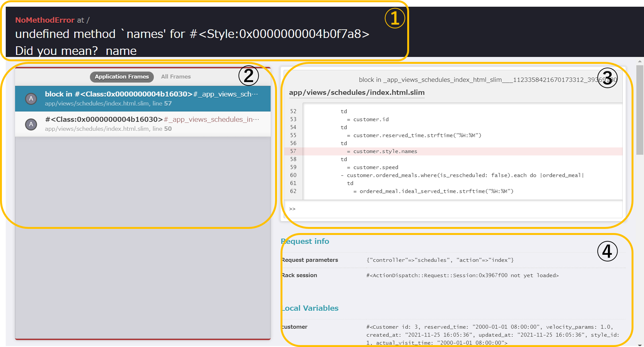Click the Request info section heading
Screen dimensions: 644x347
click(305, 241)
